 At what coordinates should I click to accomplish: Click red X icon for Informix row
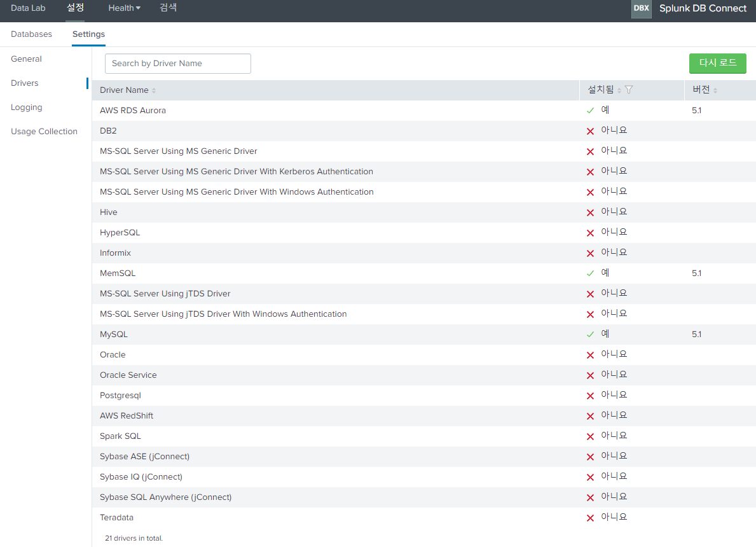[590, 253]
